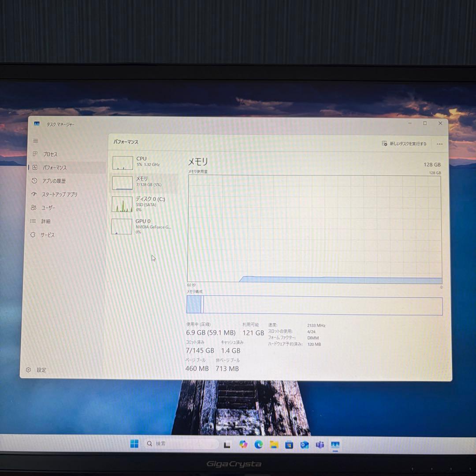The width and height of the screenshot is (476, 476).
Task: Select the ディスク 0 (C:) SSD graph
Action: 122,204
